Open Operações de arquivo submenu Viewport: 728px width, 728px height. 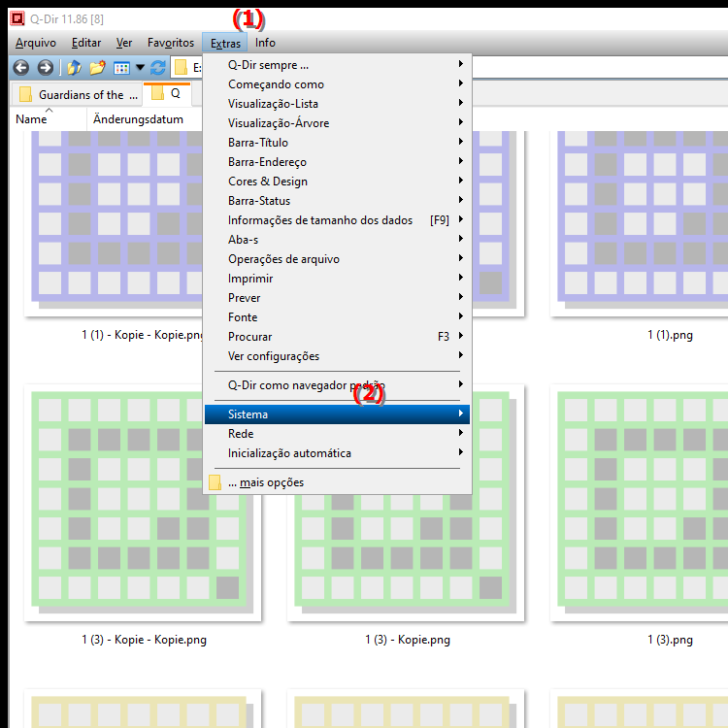pos(337,259)
